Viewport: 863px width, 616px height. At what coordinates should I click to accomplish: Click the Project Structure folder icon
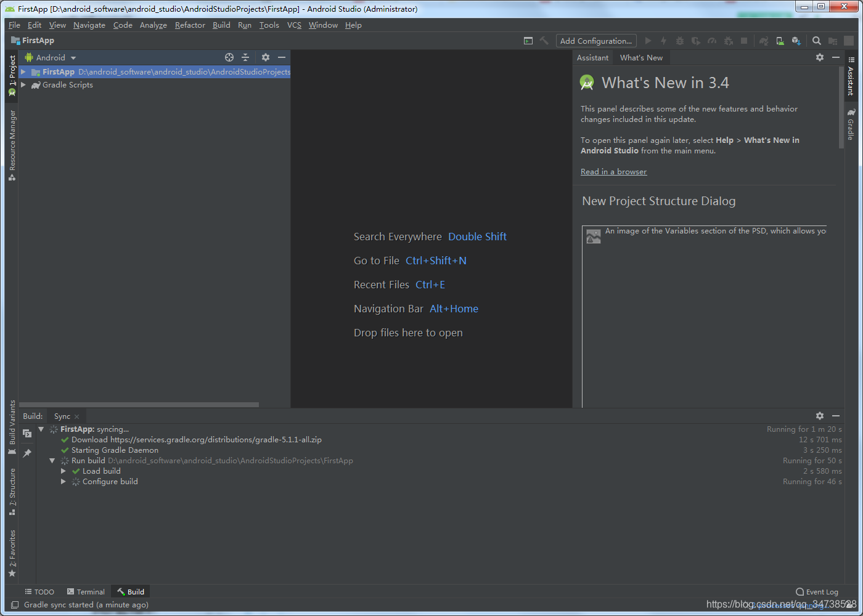coord(833,41)
